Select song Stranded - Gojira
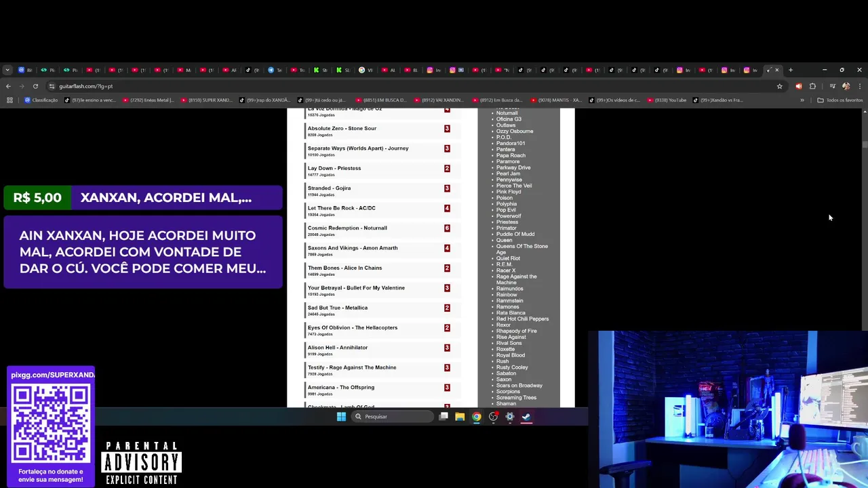The width and height of the screenshot is (868, 488). [329, 188]
